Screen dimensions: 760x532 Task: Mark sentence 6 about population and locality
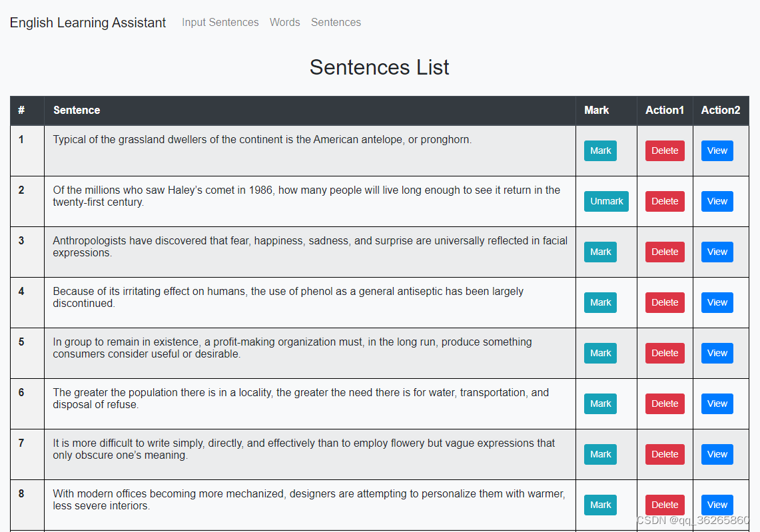(600, 403)
